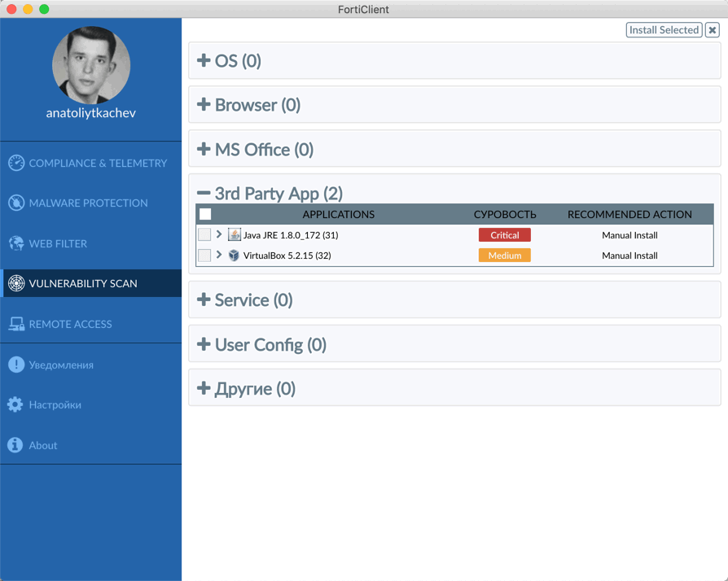Viewport: 728px width, 581px height.
Task: Open the Compliance & Telemetry tab
Action: click(91, 164)
